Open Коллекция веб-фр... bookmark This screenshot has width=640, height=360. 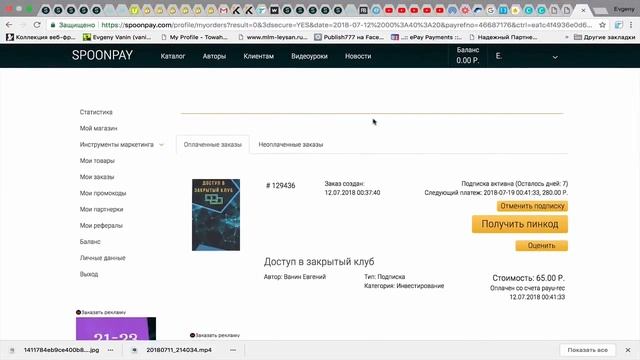click(x=41, y=37)
